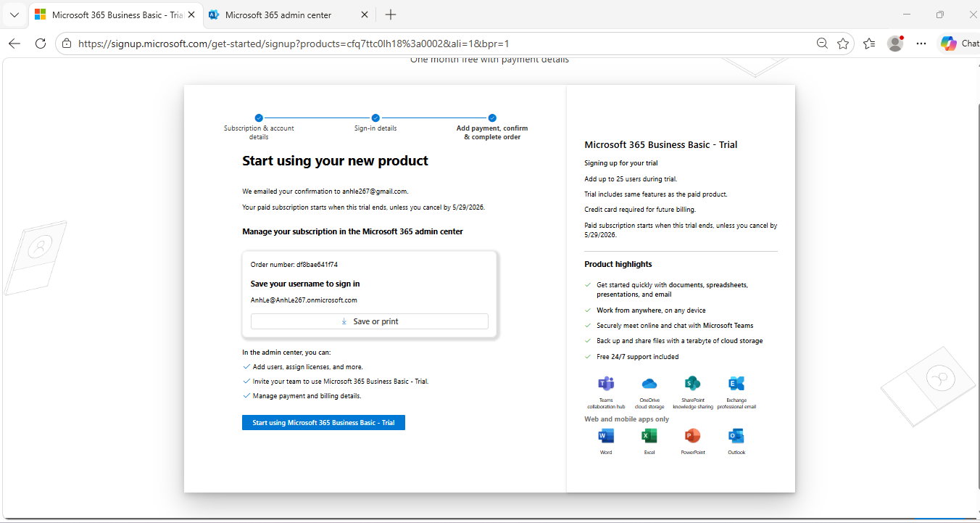The height and width of the screenshot is (523, 980).
Task: Click the Sign-in details step circle
Action: coord(375,118)
